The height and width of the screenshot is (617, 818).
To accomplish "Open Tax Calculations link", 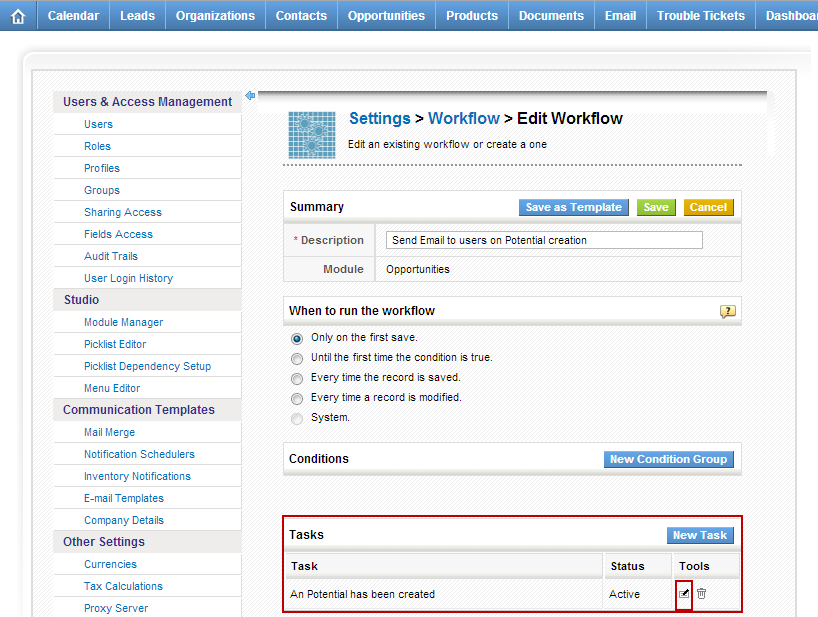I will coord(124,586).
